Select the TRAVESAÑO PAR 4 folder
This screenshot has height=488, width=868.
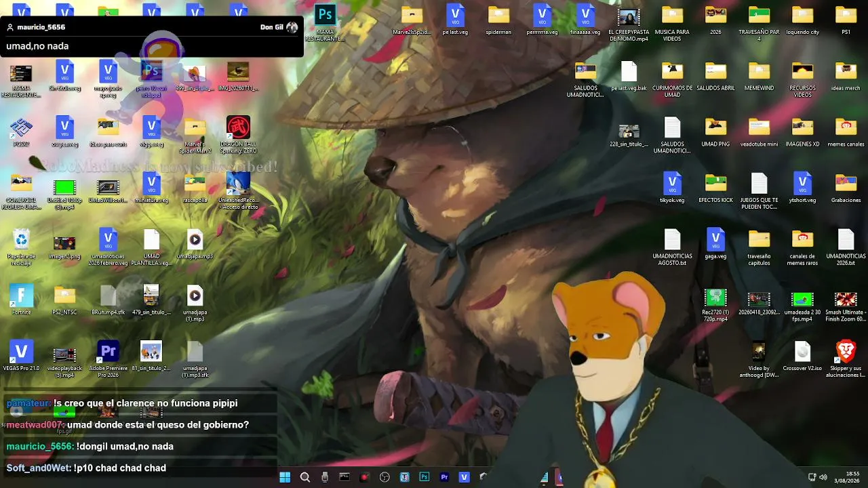pyautogui.click(x=759, y=22)
